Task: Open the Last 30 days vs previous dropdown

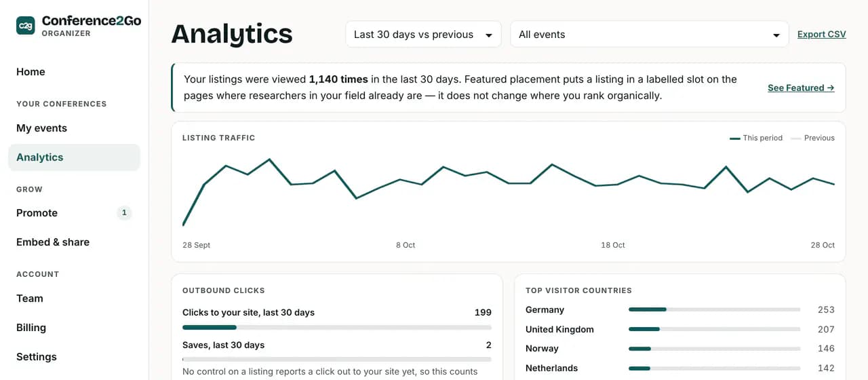Action: (x=423, y=35)
